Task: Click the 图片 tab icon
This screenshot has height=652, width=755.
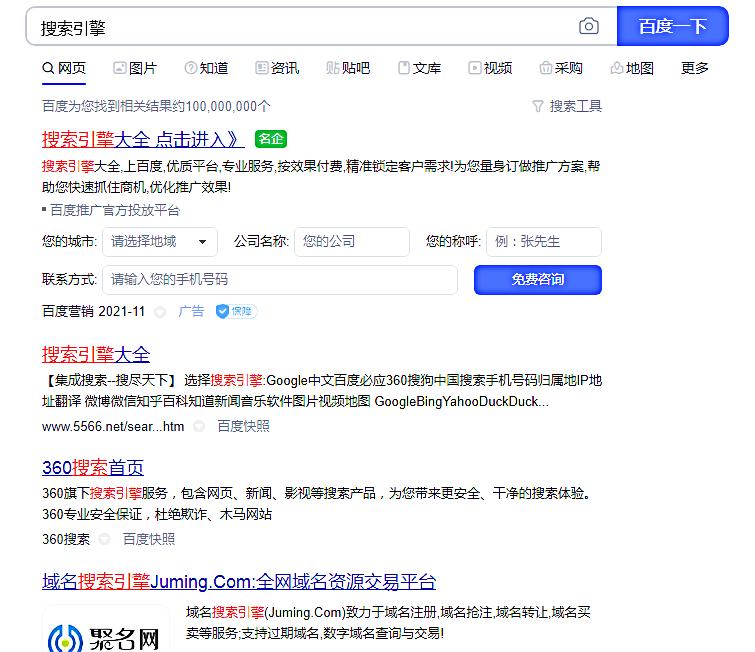Action: (x=119, y=68)
